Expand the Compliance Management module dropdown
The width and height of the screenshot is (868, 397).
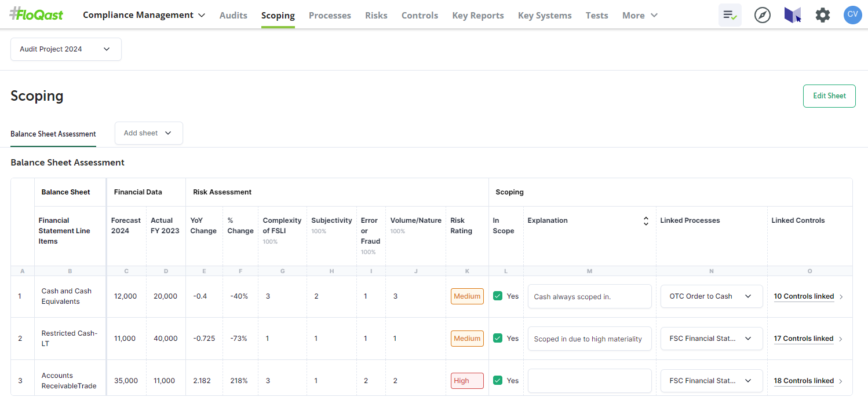click(x=144, y=15)
